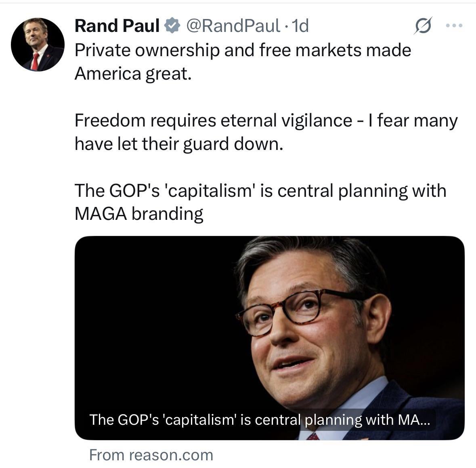Open the three-dot more options menu

[454, 26]
